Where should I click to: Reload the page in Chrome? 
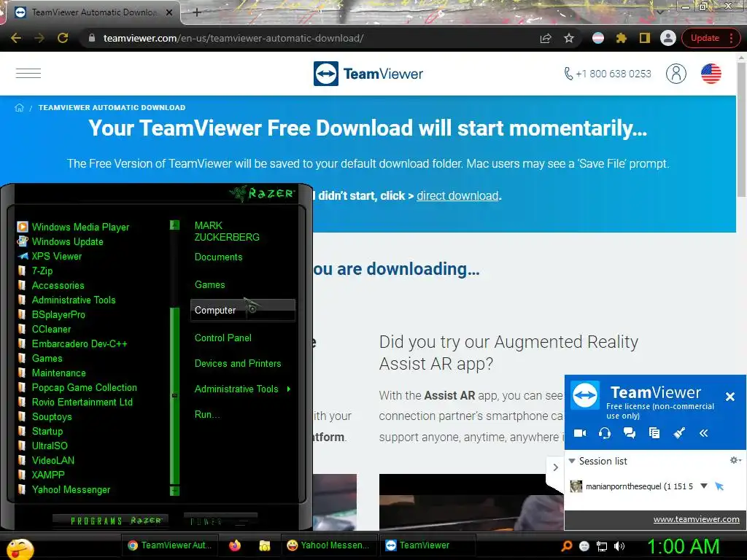[63, 38]
